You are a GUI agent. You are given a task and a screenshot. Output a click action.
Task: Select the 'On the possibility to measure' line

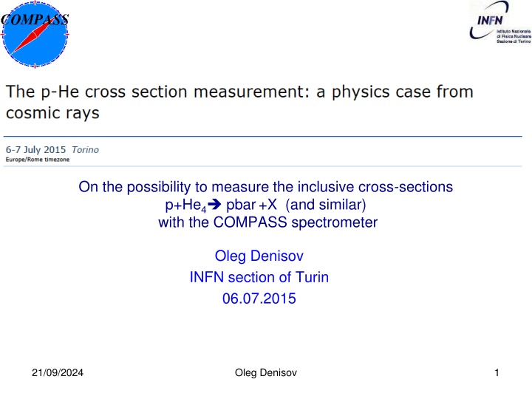pyautogui.click(x=265, y=187)
